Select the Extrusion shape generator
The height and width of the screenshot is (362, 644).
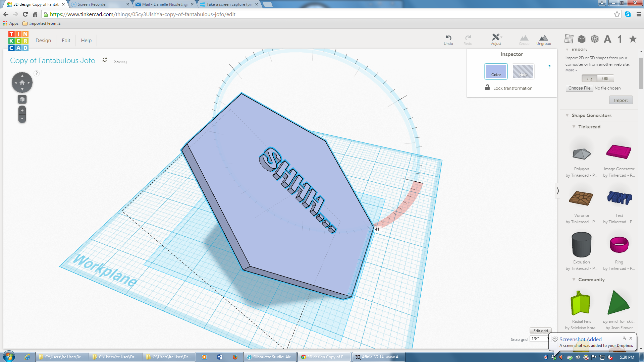pos(582,245)
